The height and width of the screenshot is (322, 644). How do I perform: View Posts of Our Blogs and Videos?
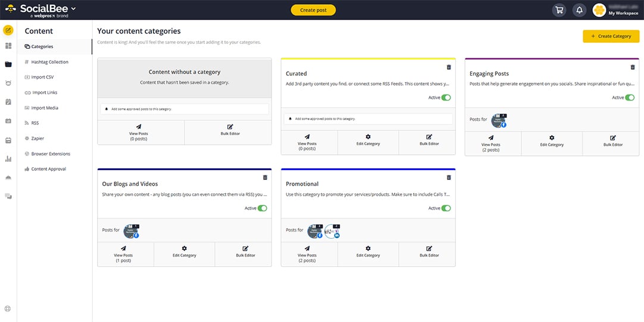(x=126, y=254)
